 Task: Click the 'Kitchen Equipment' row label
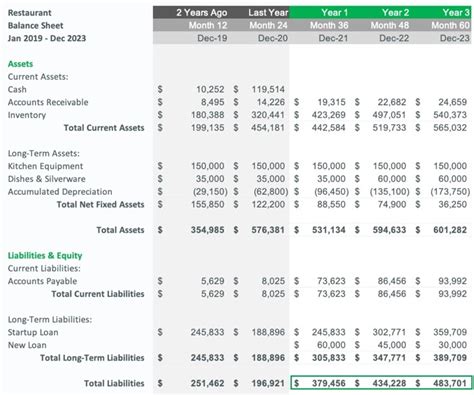(45, 166)
